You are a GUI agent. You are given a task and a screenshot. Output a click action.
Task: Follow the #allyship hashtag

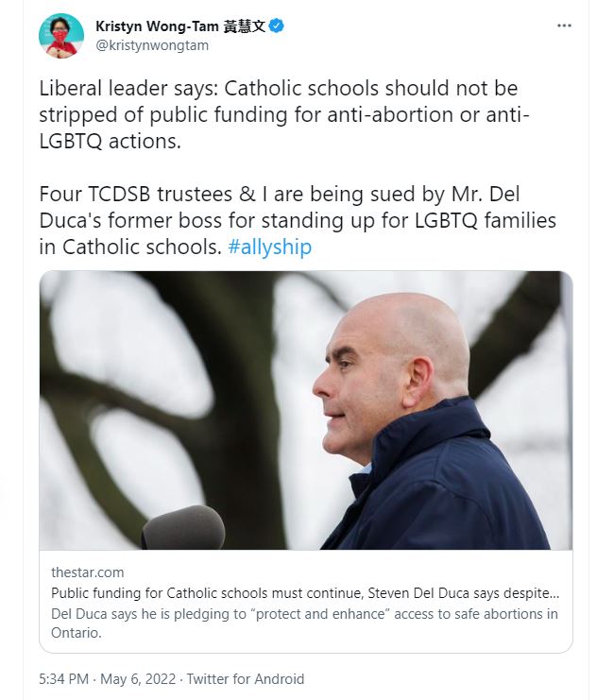coord(270,247)
